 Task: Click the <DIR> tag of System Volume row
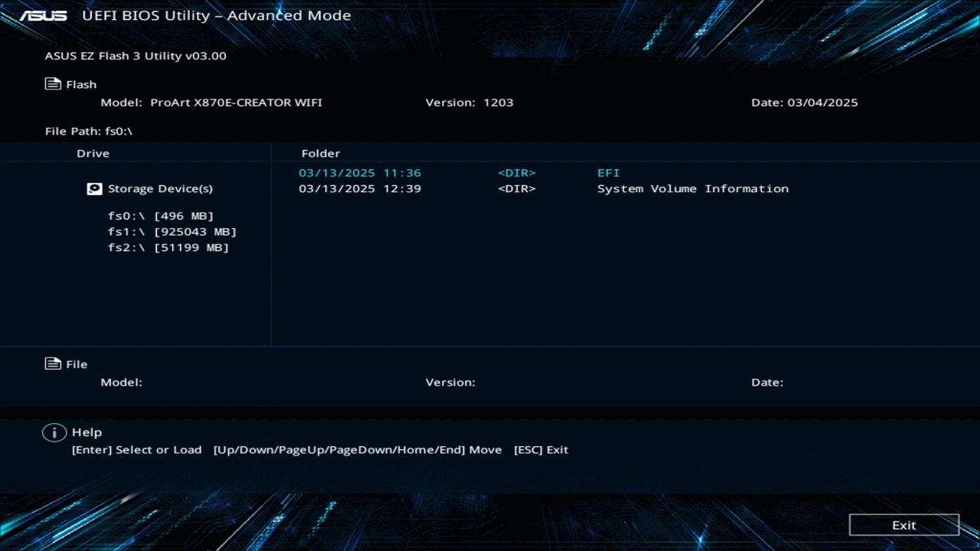click(x=517, y=188)
